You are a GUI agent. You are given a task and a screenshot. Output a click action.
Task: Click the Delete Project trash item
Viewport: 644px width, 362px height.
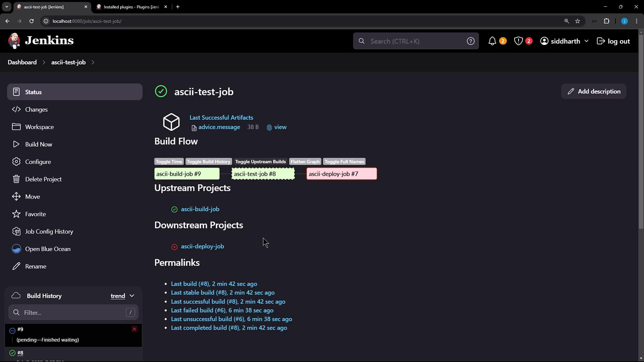43,179
